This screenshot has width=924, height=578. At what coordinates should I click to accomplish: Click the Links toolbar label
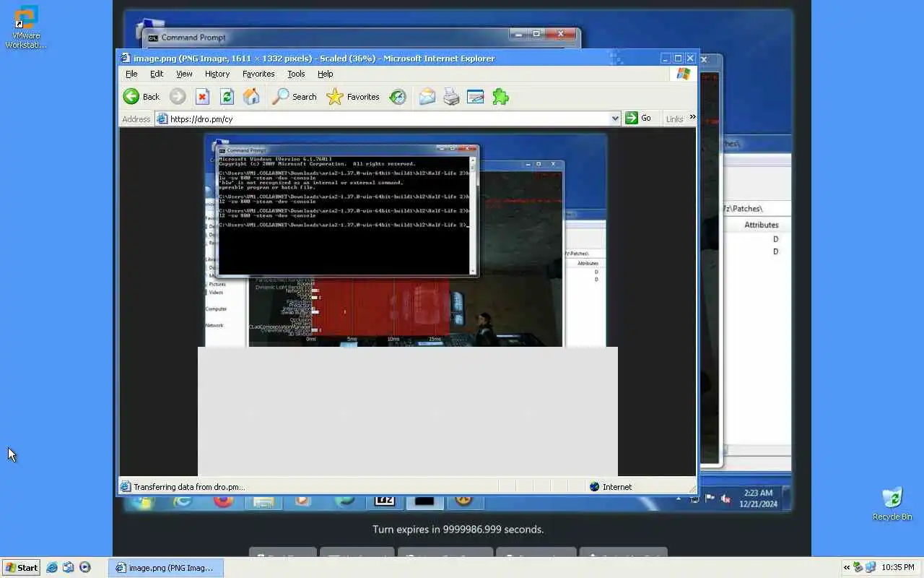coord(674,119)
